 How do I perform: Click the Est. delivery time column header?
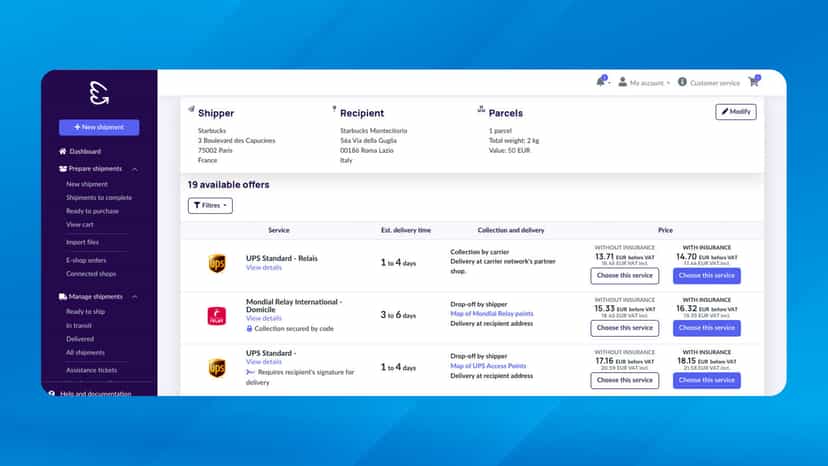(406, 230)
